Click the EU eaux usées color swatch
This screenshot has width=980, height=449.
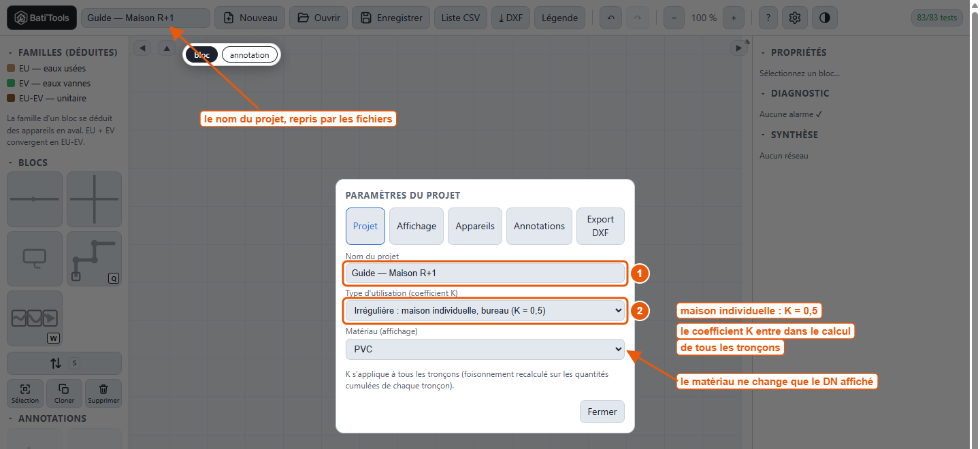coord(11,68)
